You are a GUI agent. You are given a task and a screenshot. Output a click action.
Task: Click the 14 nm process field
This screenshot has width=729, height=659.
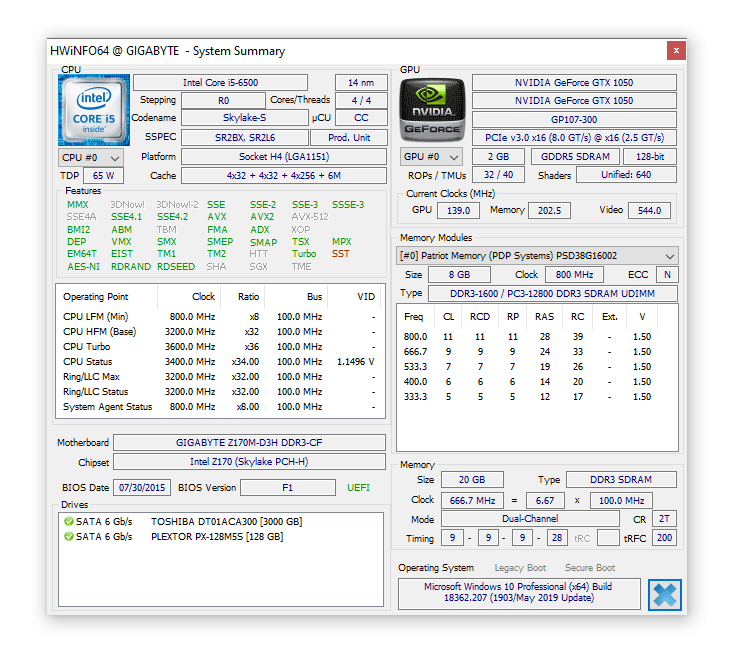(x=361, y=83)
